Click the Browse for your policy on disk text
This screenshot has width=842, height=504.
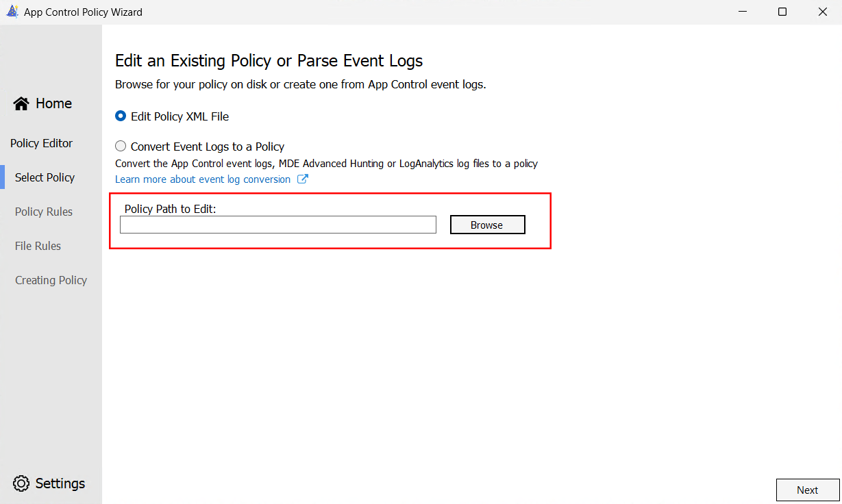pyautogui.click(x=301, y=85)
